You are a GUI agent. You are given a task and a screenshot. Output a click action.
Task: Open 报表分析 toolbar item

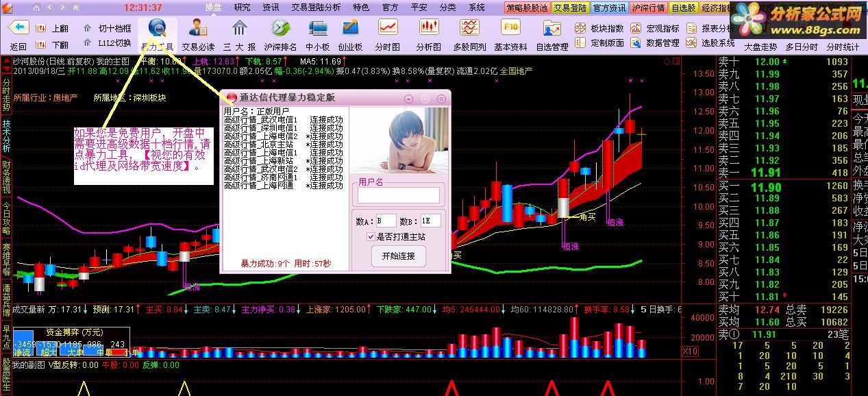[x=710, y=29]
